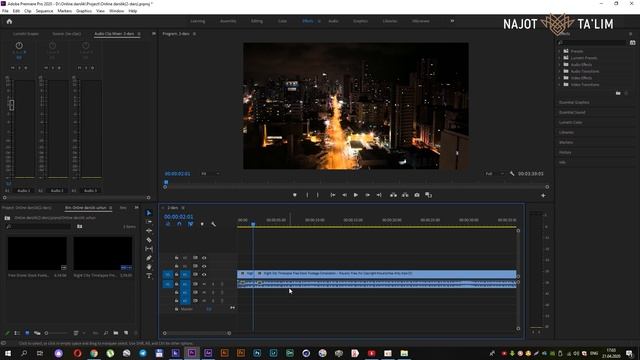
Task: Click the Extract button
Action: pyautogui.click(x=405, y=195)
